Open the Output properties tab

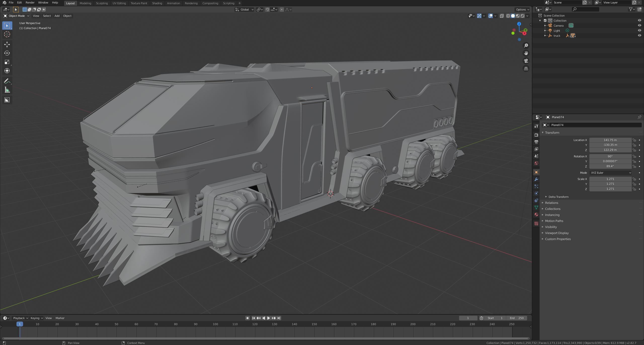point(536,142)
